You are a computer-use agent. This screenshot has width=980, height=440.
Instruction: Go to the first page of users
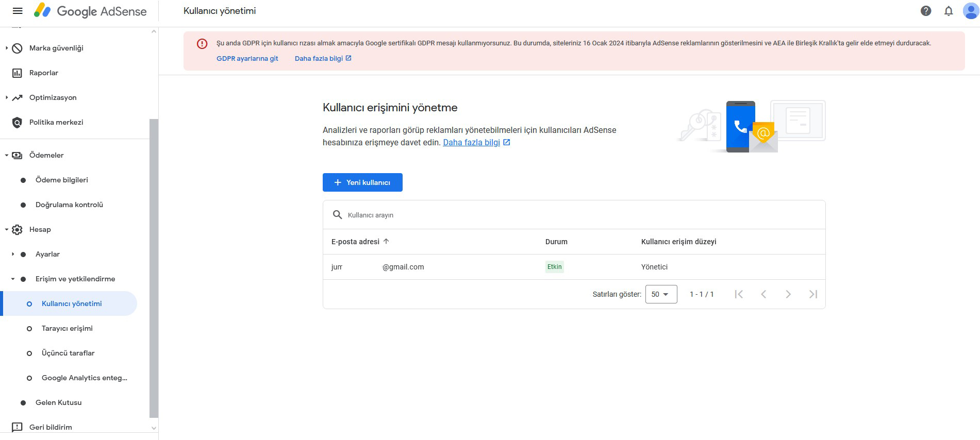(739, 294)
